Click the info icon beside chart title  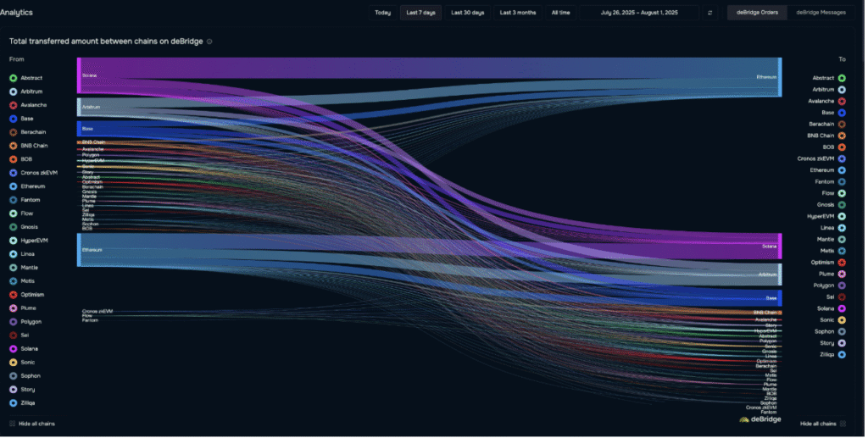point(210,42)
